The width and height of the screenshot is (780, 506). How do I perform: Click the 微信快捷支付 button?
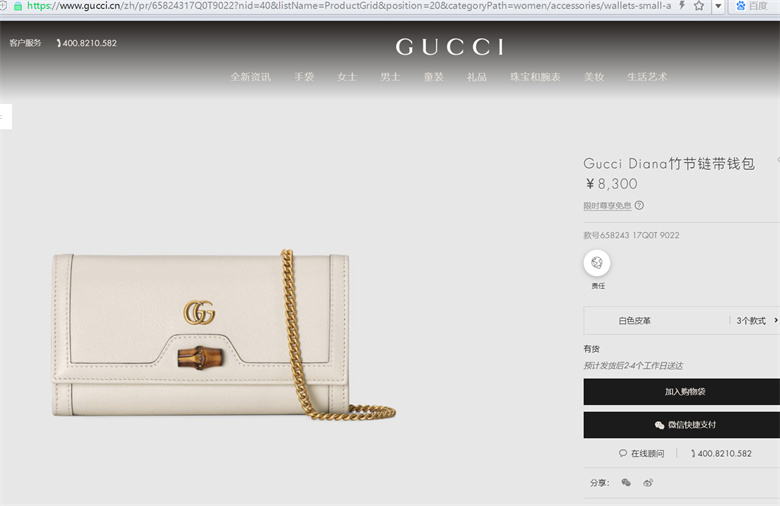tap(682, 425)
